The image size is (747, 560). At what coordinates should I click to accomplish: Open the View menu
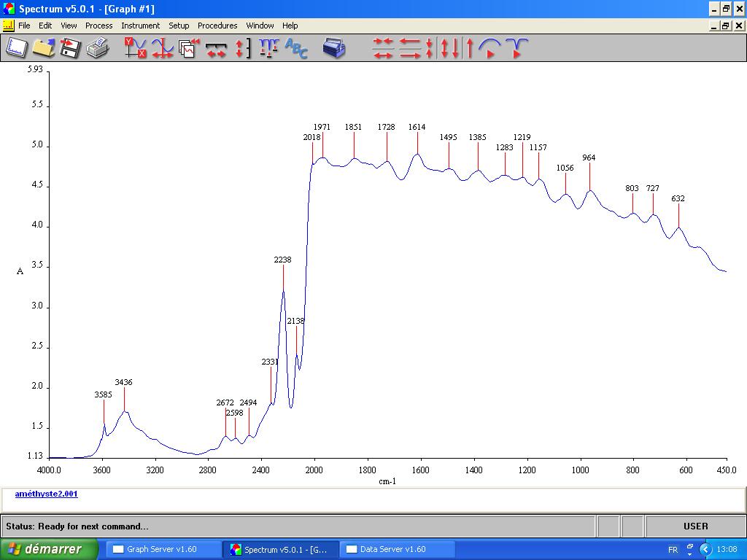point(69,26)
